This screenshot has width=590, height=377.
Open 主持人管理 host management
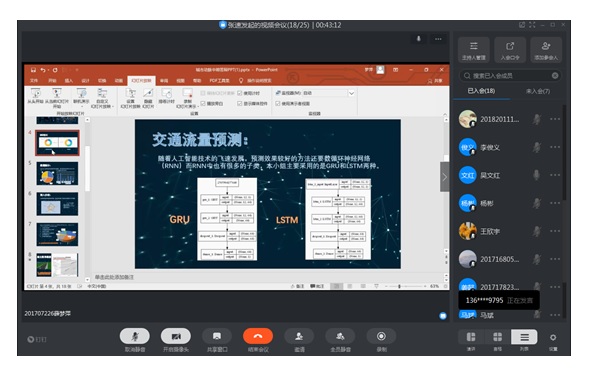click(x=474, y=50)
